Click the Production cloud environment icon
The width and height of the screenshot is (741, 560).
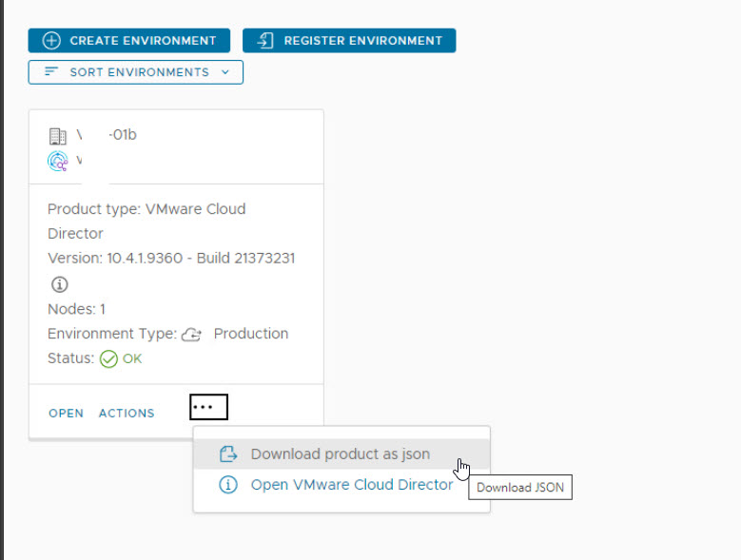click(191, 335)
